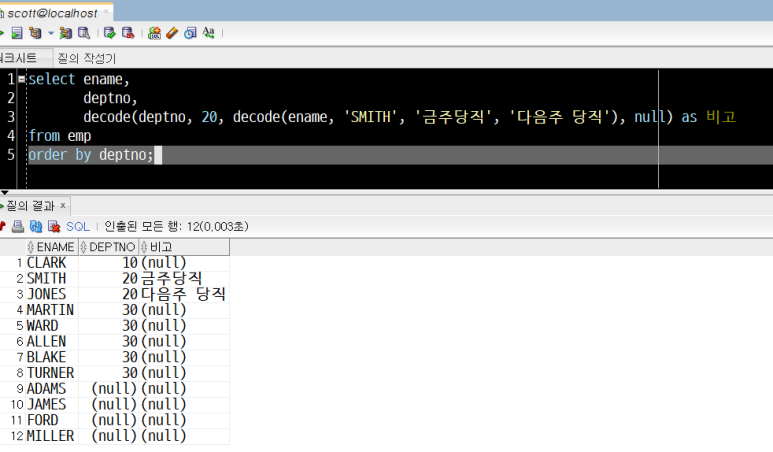Click the sort arrows icon beside 비고

pyautogui.click(x=144, y=247)
